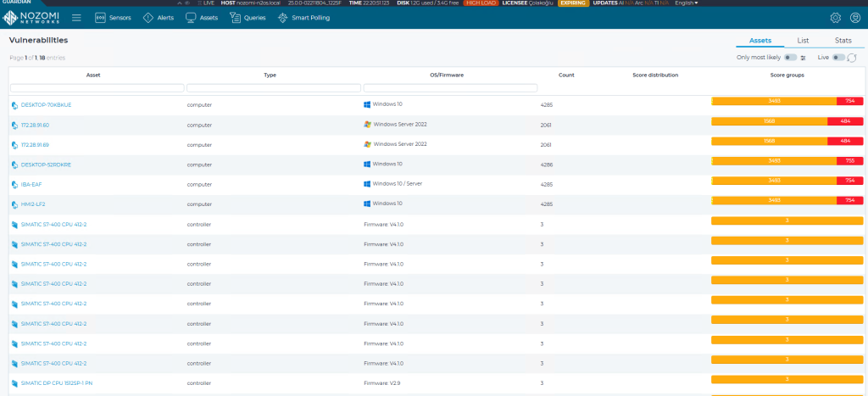This screenshot has width=868, height=396.
Task: Open the English language dropdown
Action: point(687,3)
